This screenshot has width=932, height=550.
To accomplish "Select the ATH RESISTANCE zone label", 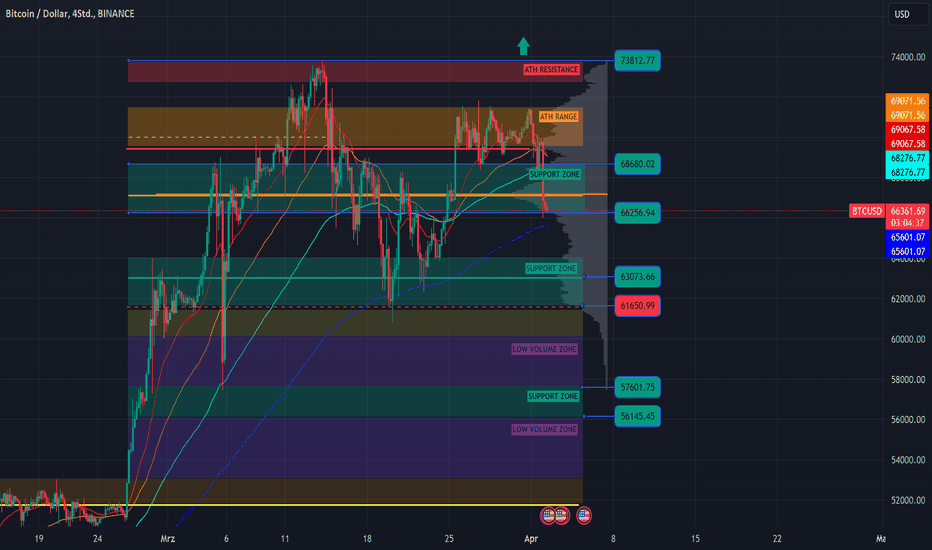I will [x=551, y=70].
